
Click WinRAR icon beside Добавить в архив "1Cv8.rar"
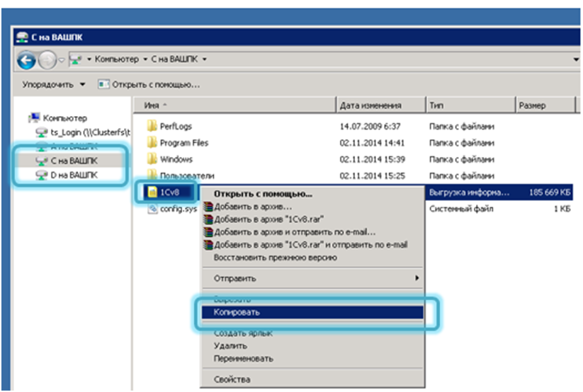tap(208, 219)
